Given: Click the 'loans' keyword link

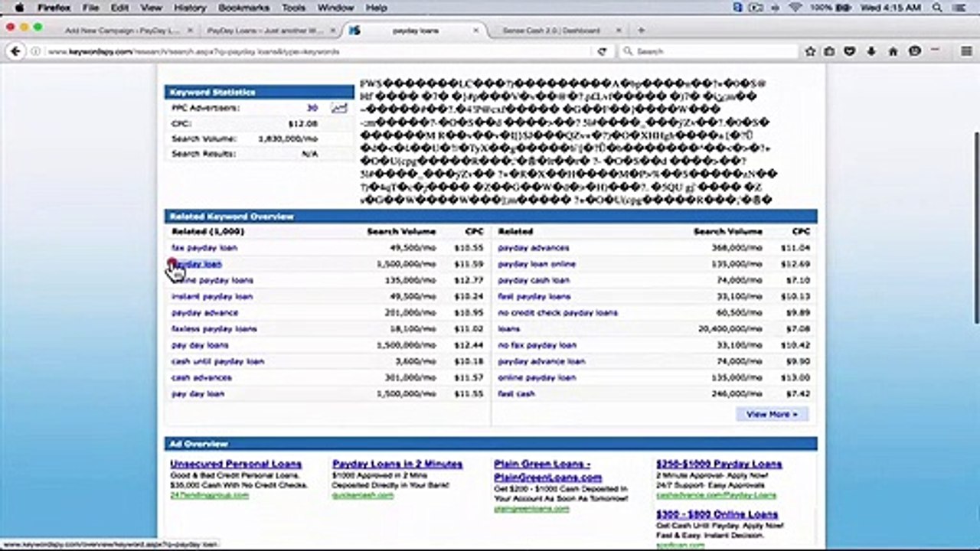Looking at the screenshot, I should click(x=509, y=329).
